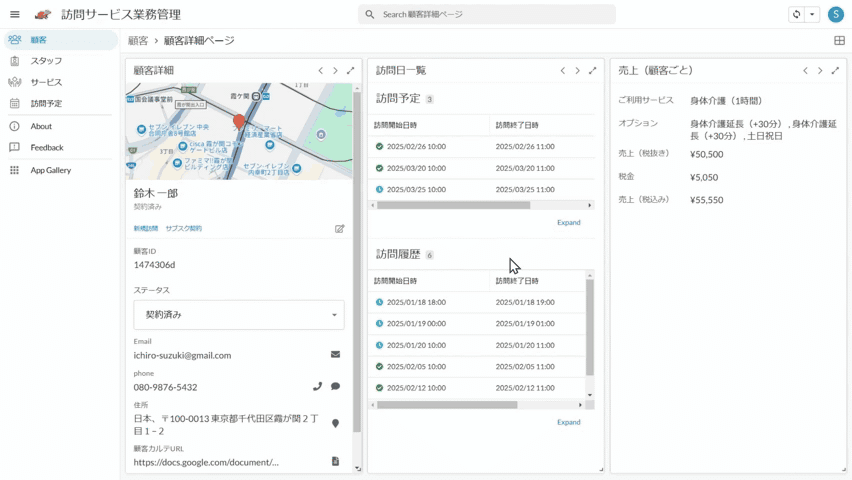Go to next record in 売上 panel
852x480 pixels.
click(820, 71)
